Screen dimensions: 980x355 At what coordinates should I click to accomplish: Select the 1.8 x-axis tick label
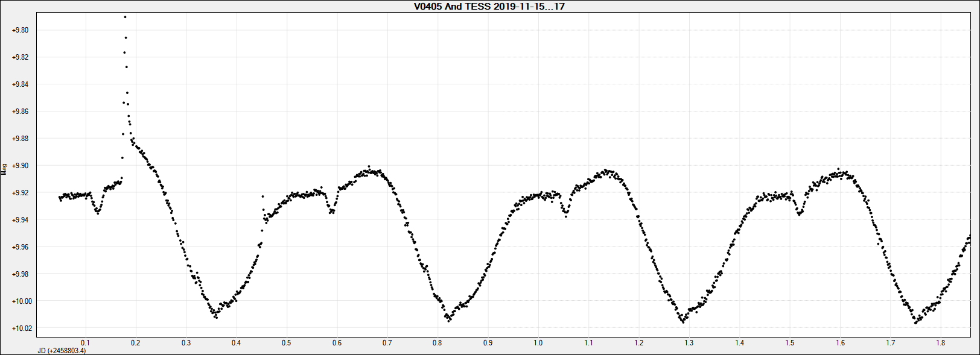click(x=940, y=343)
